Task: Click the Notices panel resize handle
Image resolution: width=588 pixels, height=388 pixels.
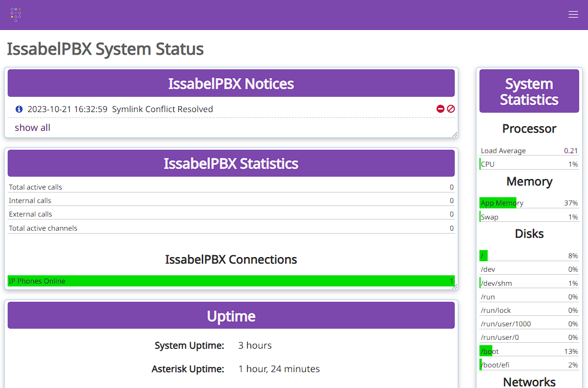Action: click(455, 134)
